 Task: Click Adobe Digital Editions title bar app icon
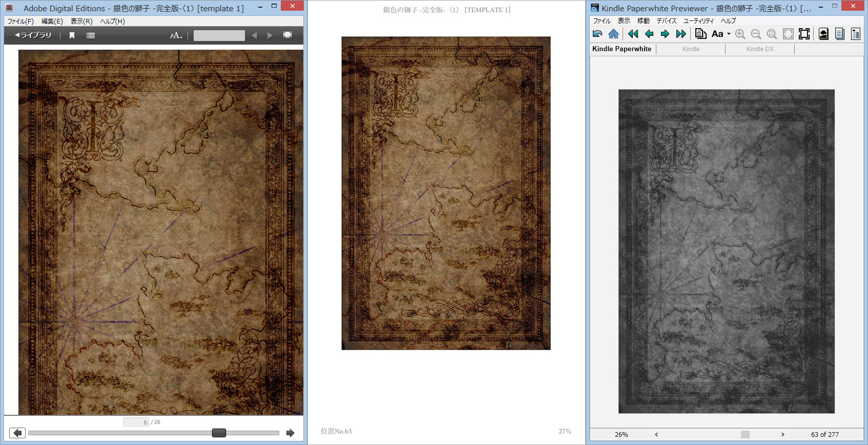[x=9, y=8]
